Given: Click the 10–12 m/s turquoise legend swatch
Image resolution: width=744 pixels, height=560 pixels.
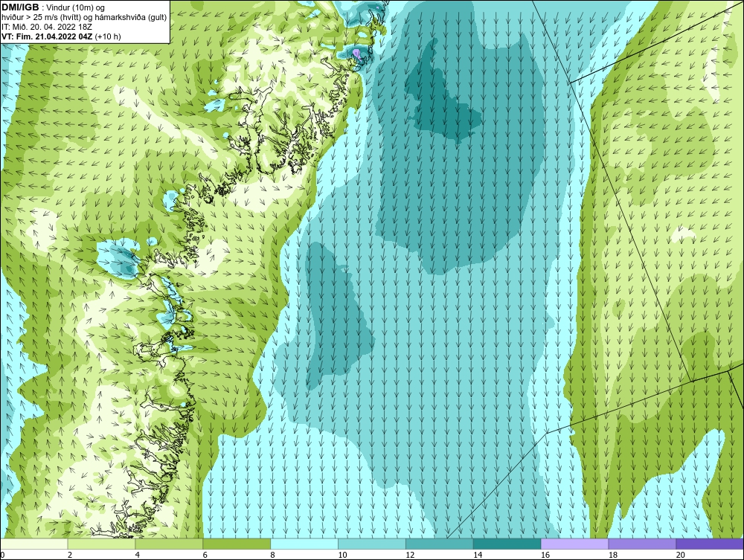Looking at the screenshot, I should point(372,544).
